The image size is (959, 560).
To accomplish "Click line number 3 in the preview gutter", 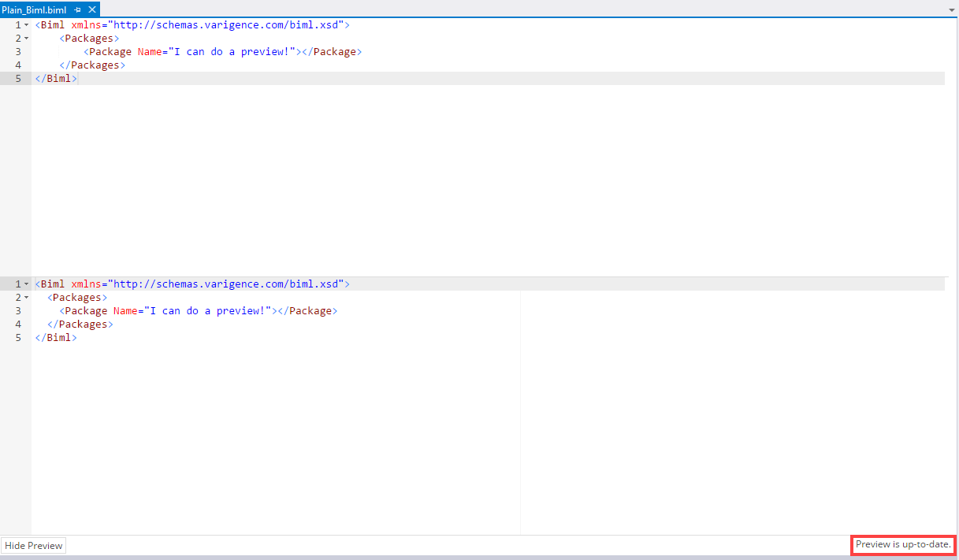I will pyautogui.click(x=17, y=311).
